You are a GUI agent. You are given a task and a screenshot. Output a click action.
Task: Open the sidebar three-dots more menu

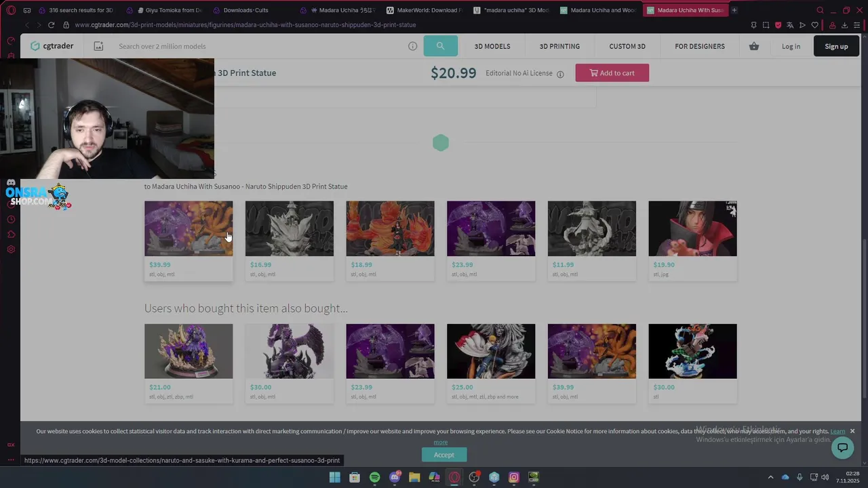click(x=11, y=460)
